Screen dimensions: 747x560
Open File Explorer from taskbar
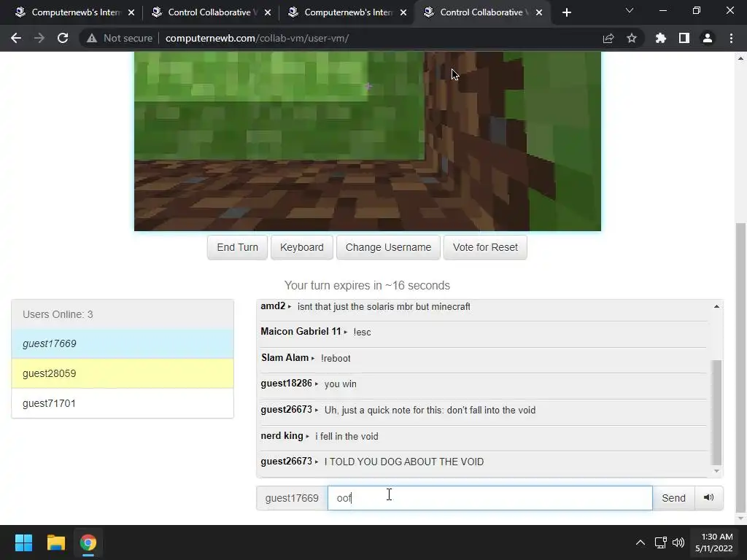click(55, 542)
